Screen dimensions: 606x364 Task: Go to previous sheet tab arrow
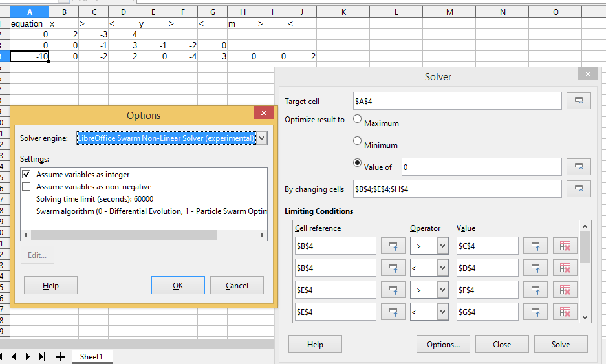(14, 356)
